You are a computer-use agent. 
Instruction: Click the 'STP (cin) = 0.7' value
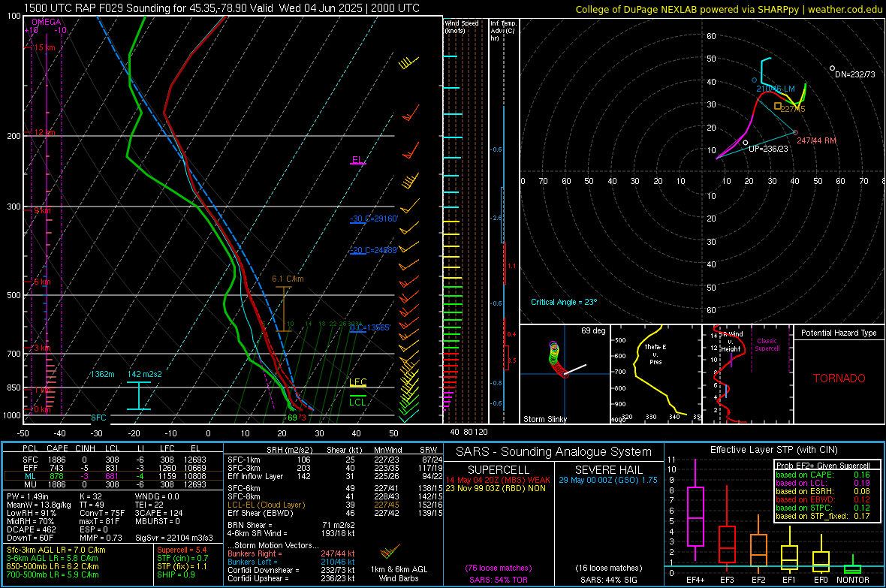pyautogui.click(x=182, y=558)
